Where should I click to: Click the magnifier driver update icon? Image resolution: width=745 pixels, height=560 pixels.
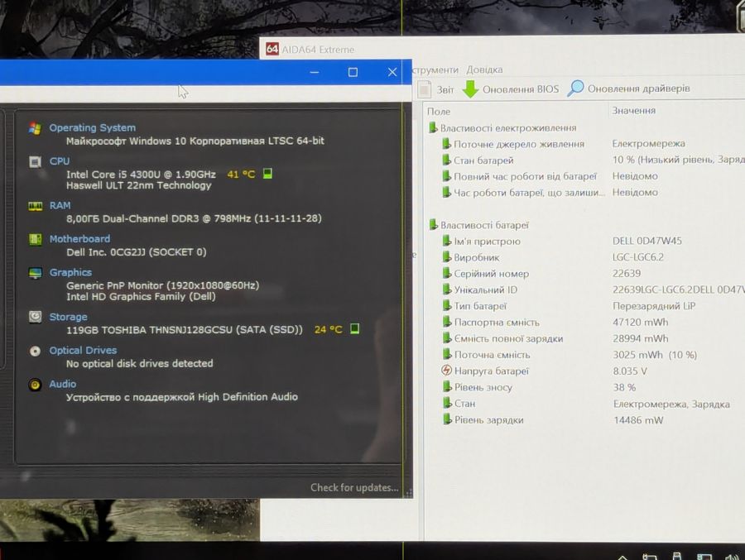click(575, 89)
